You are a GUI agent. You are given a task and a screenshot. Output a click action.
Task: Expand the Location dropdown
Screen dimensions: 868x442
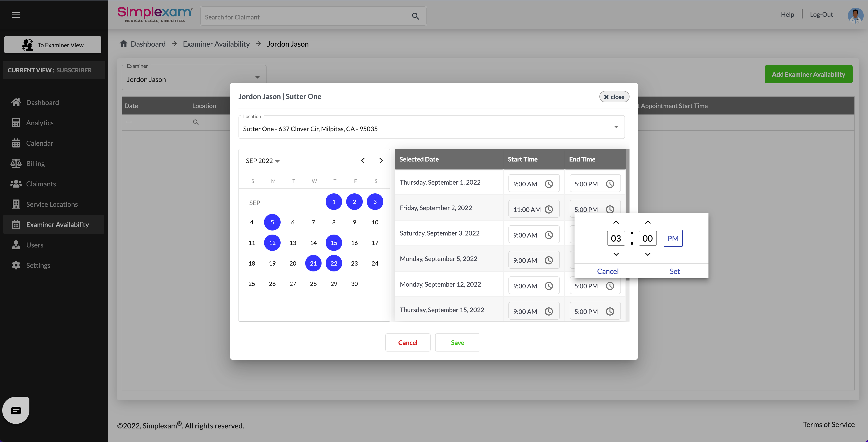(x=616, y=127)
